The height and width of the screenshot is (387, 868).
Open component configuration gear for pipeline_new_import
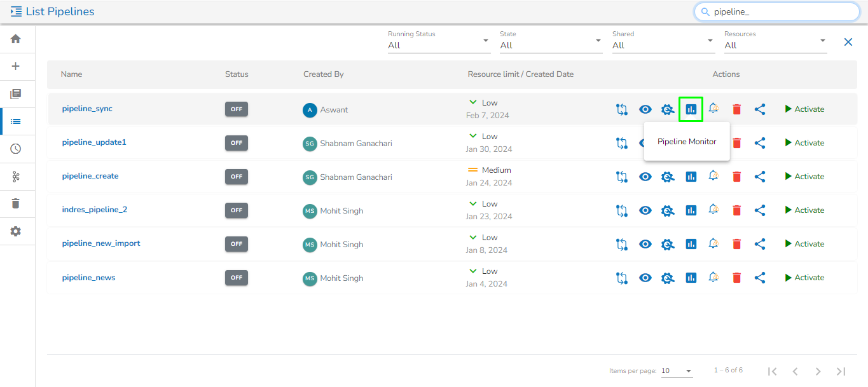(x=667, y=244)
